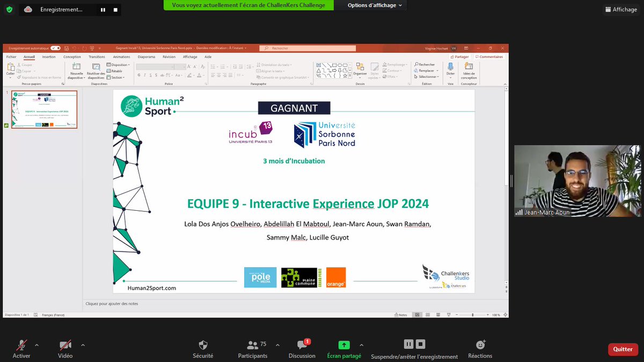Click the Partager share button

point(460,57)
